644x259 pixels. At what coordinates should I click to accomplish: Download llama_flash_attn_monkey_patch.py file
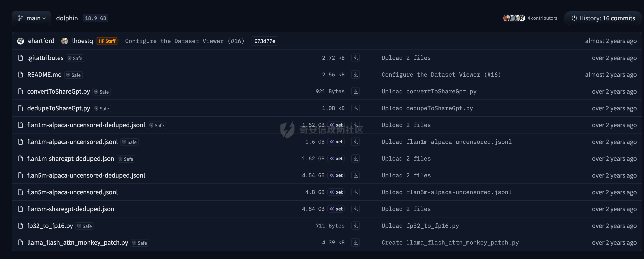click(x=356, y=242)
